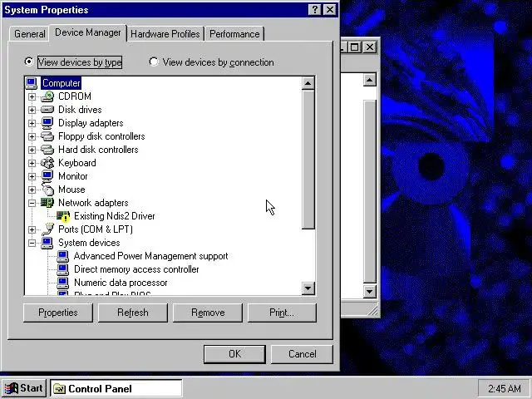This screenshot has height=399, width=532.
Task: Confirm with the OK button
Action: pyautogui.click(x=234, y=354)
